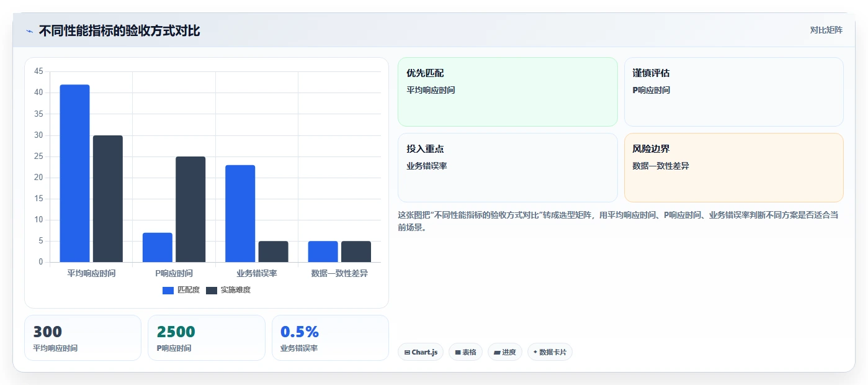Open the 2500 P响应时间 stat card
868x385 pixels.
(x=207, y=338)
